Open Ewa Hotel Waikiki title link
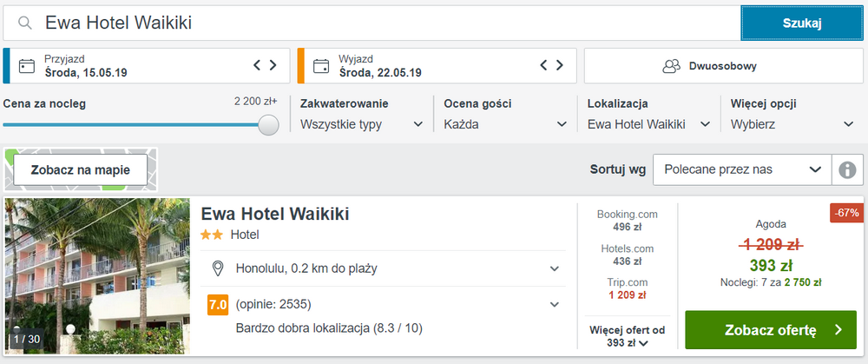Viewport: 868px width, 364px height. (x=275, y=214)
